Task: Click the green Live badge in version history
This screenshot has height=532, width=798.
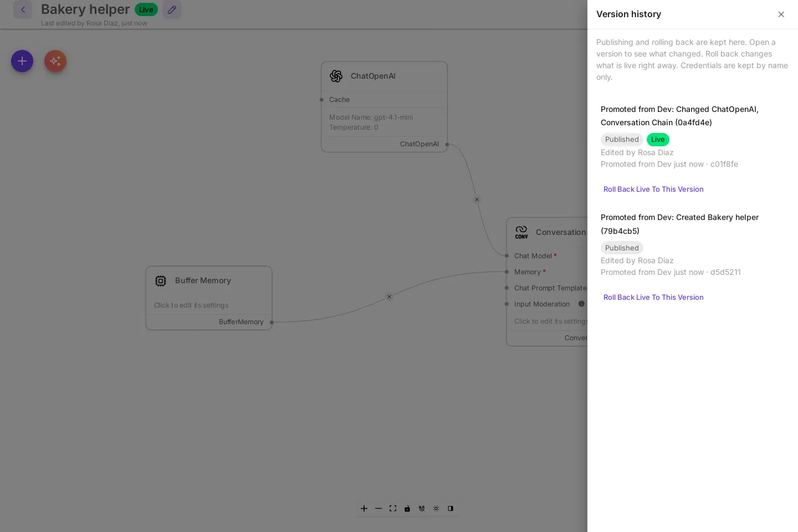Action: 658,140
